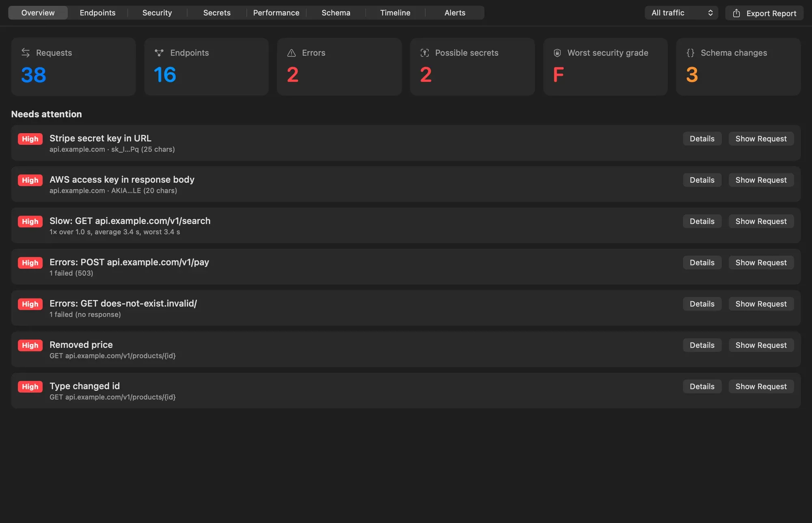Click the Endpoints nodes icon in card
Image resolution: width=812 pixels, height=523 pixels.
pos(159,53)
